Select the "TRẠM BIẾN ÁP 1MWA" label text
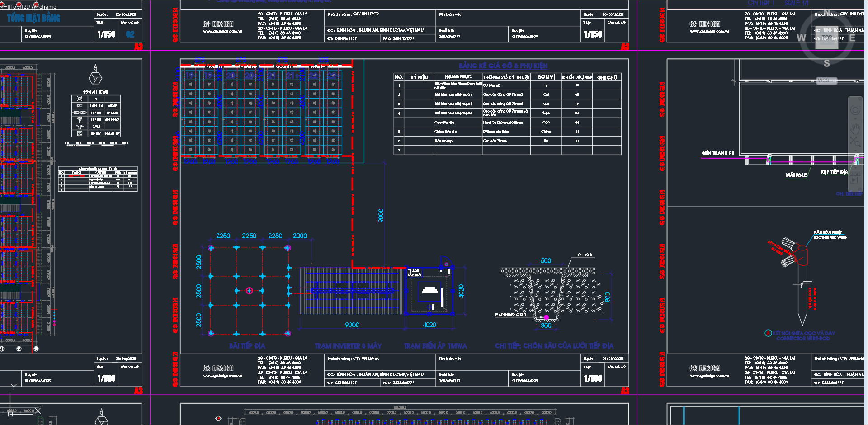Image resolution: width=868 pixels, height=425 pixels. 435,346
